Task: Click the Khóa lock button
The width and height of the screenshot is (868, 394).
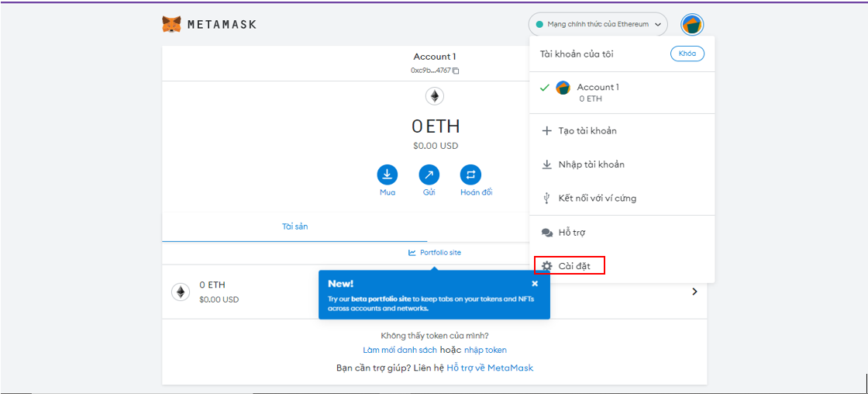Action: 687,54
